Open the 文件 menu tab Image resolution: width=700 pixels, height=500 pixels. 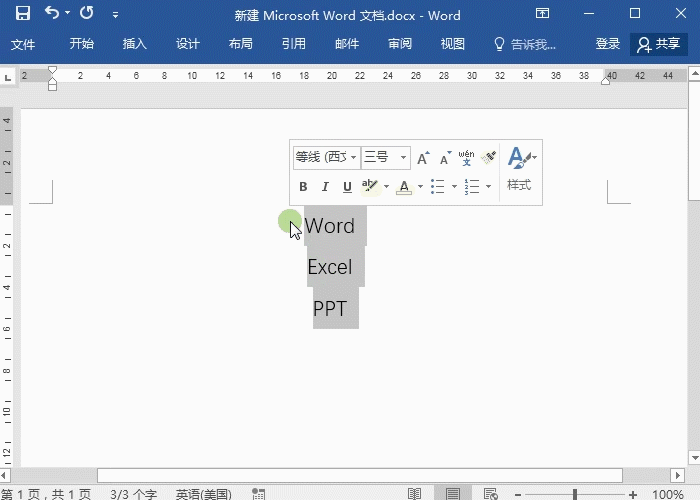tap(23, 44)
